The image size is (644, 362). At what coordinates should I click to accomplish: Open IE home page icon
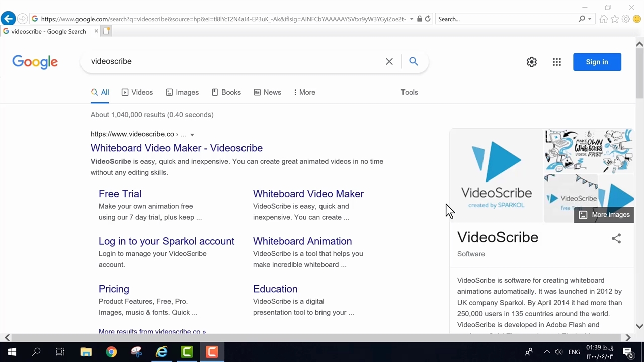click(x=604, y=19)
